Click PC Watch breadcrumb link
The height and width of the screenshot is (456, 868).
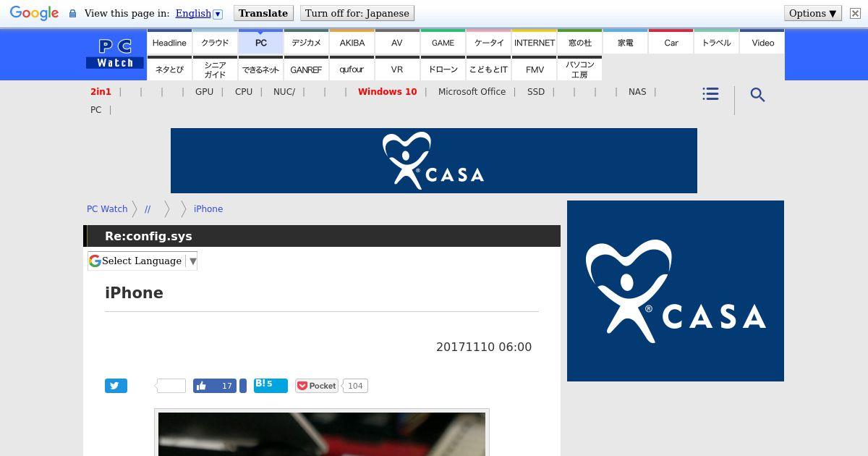pyautogui.click(x=107, y=208)
